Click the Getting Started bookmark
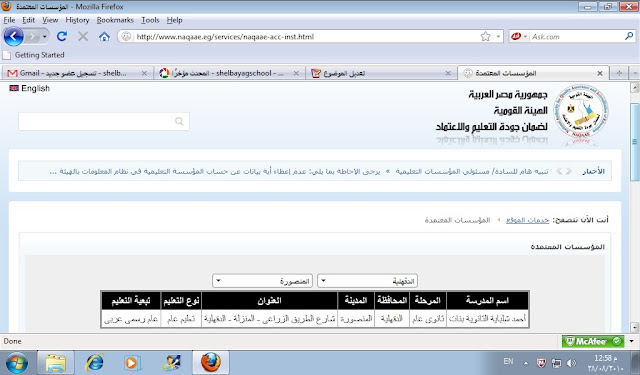Image resolution: width=640 pixels, height=375 pixels. 34,55
